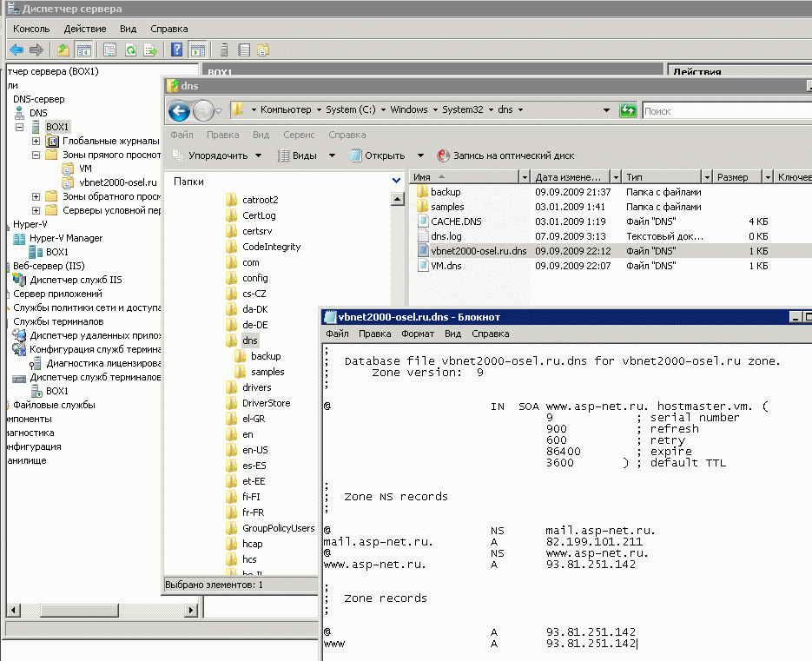Click the Export List toolbar icon
The height and width of the screenshot is (661, 812).
point(150,50)
